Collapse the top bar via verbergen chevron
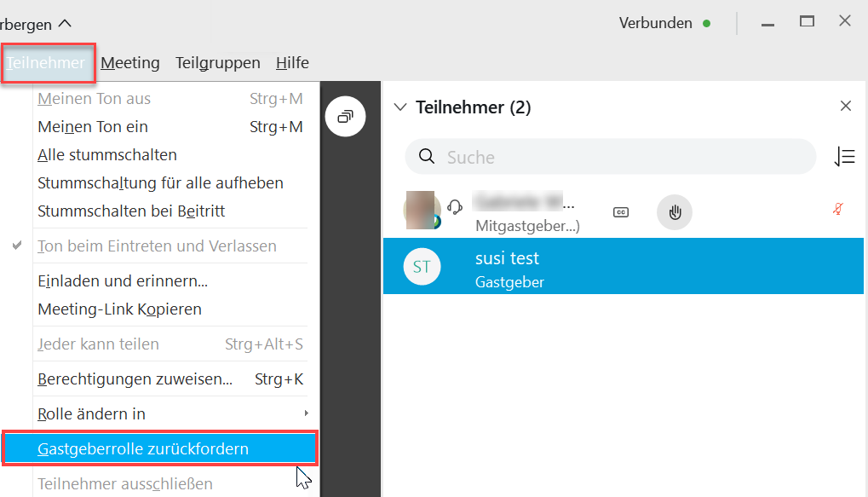The width and height of the screenshot is (868, 497). (x=65, y=23)
